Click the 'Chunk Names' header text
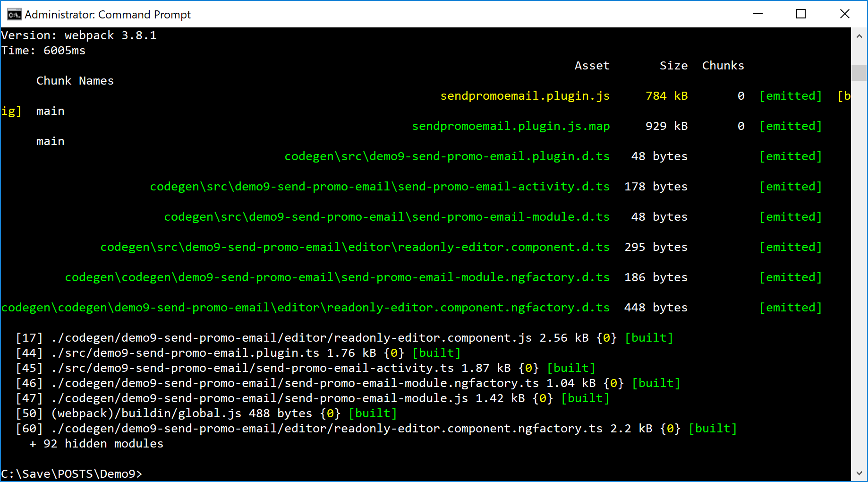 [75, 81]
